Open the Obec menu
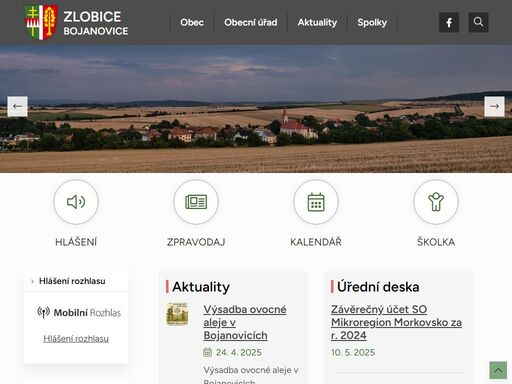Viewport: 512px width, 384px height. [192, 22]
